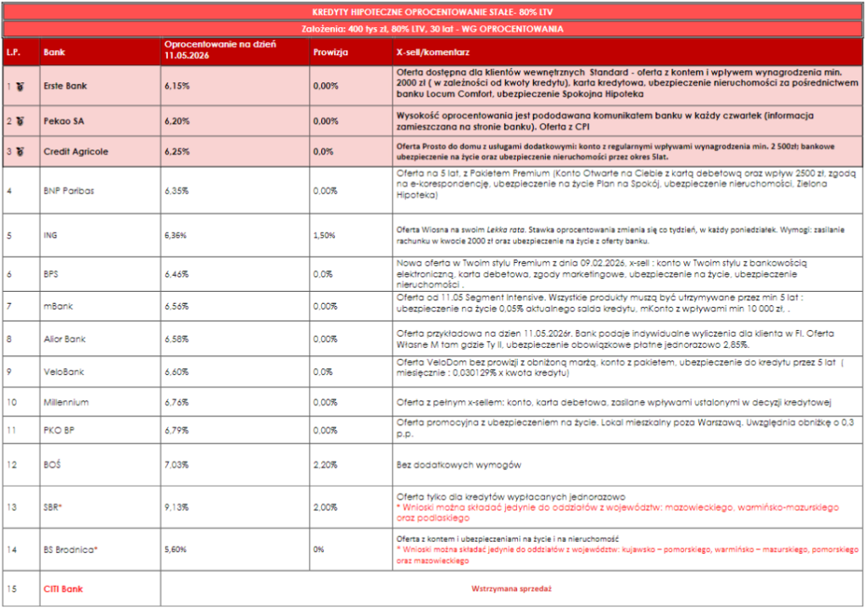Click the BS Brodnica rate 5,60%
Viewport: 868px width, 609px height.
click(175, 550)
